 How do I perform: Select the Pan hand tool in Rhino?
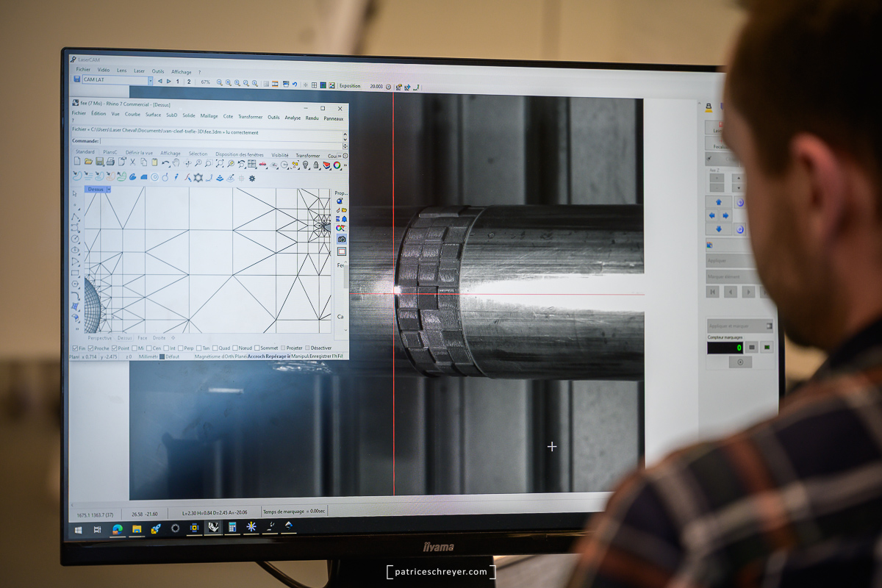click(176, 162)
